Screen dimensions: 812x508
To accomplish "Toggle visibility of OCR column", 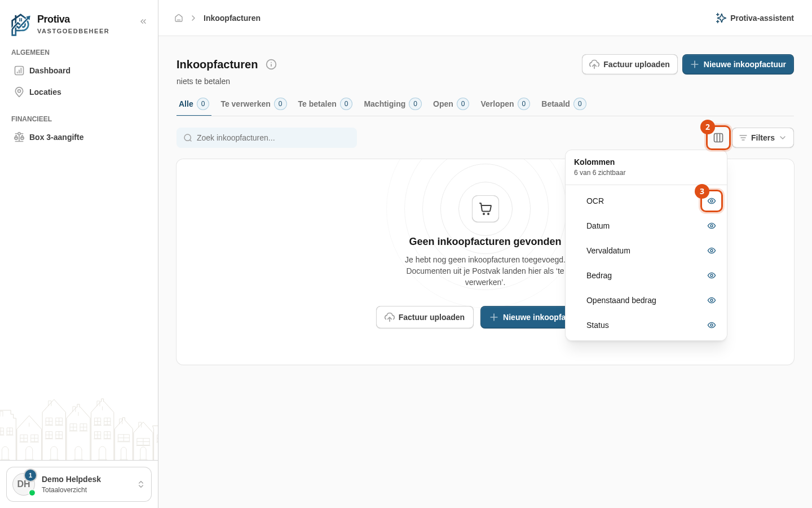I will point(712,201).
